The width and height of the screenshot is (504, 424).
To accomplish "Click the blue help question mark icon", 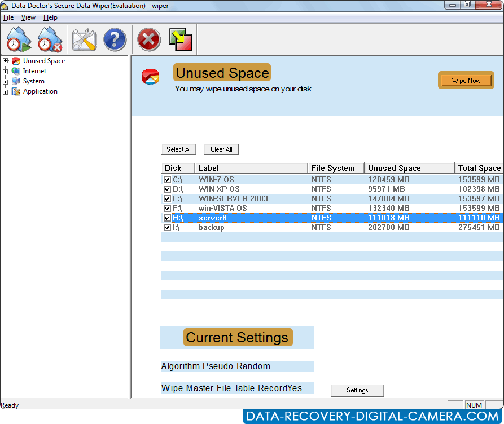I will pyautogui.click(x=115, y=40).
